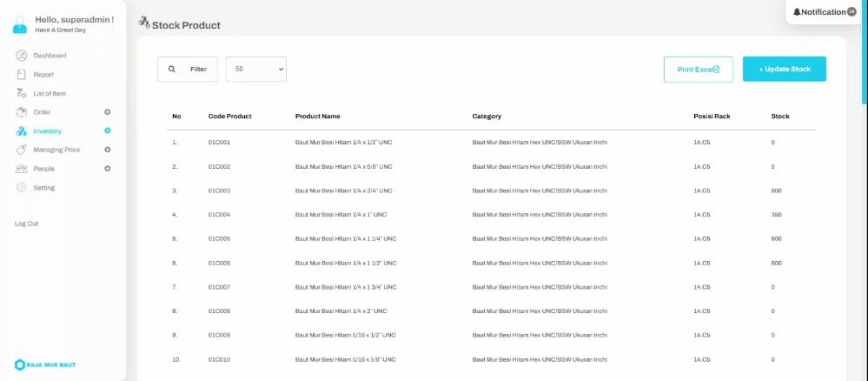The height and width of the screenshot is (381, 868).
Task: Expand the Order submenu plus button
Action: click(x=108, y=112)
